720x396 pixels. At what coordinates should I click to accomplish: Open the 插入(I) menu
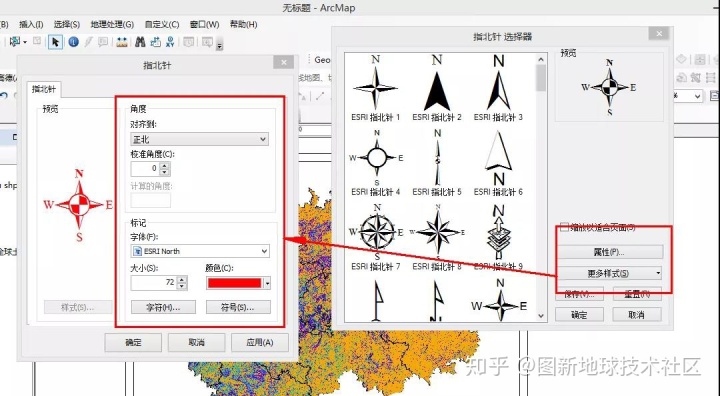[31, 24]
